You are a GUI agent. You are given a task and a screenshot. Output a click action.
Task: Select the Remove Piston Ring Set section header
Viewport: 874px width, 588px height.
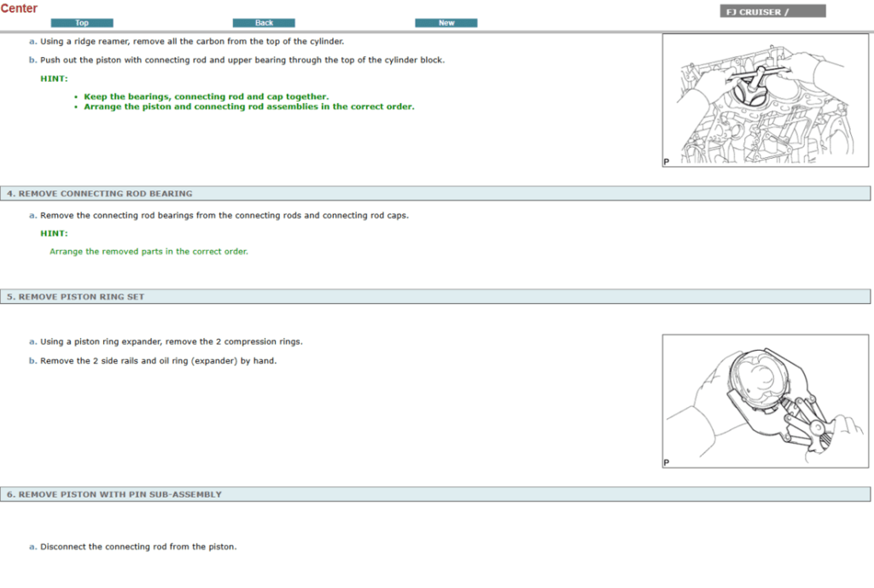pyautogui.click(x=76, y=297)
